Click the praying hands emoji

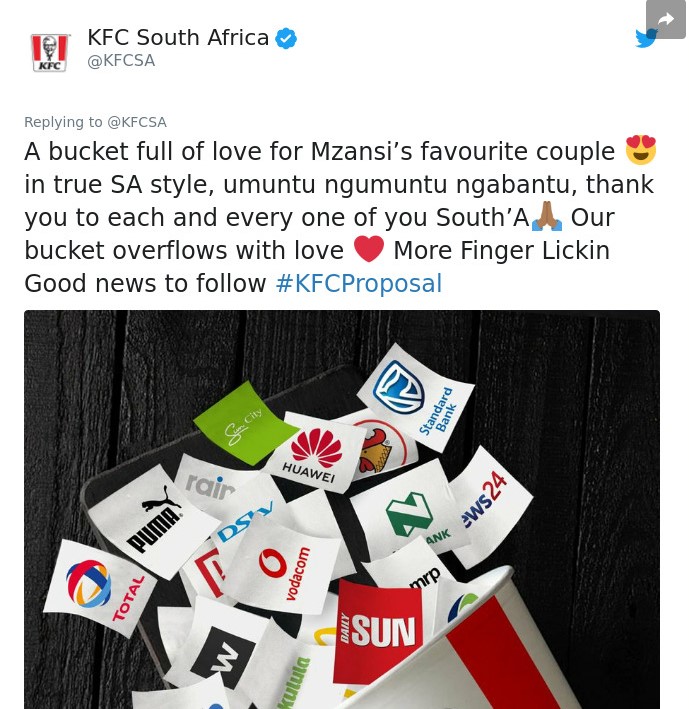point(547,216)
